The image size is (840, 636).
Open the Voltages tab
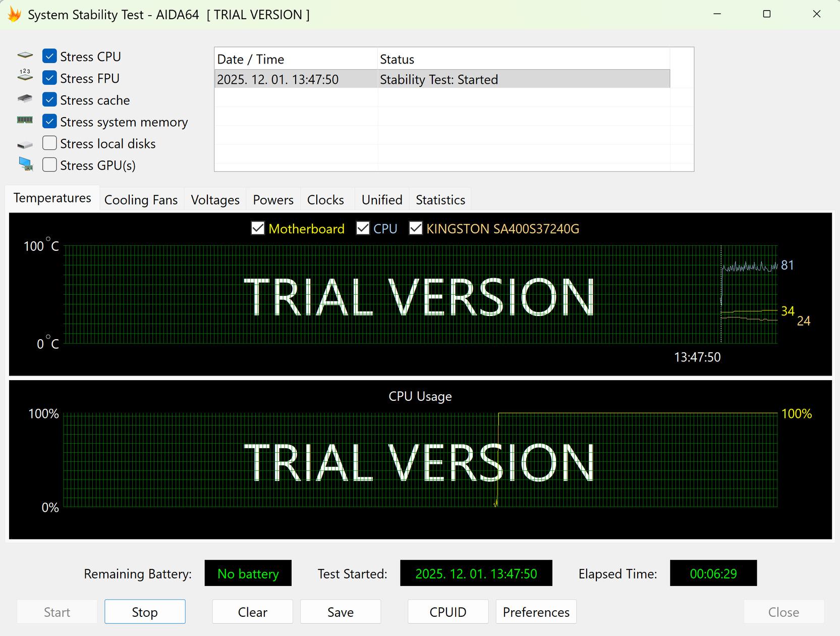click(215, 200)
